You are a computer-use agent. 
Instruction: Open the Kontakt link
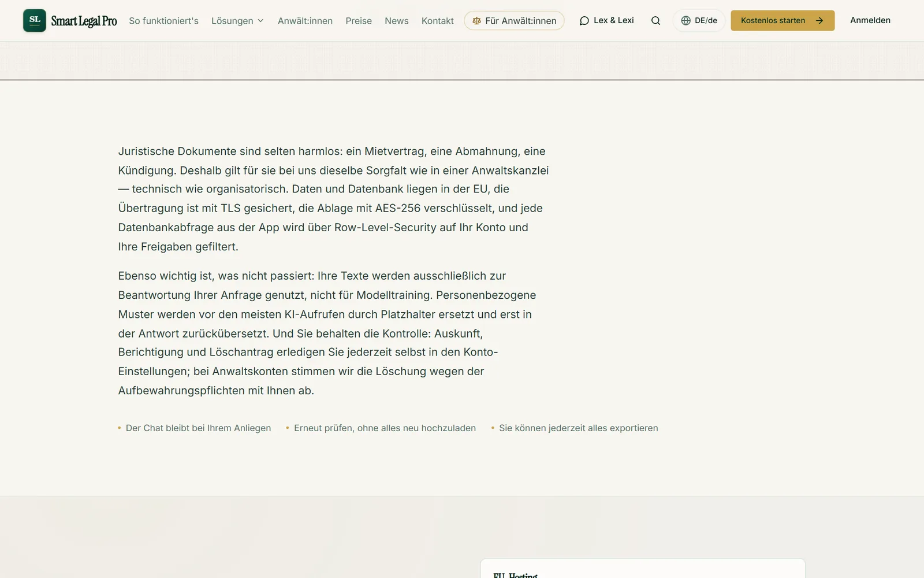click(438, 21)
